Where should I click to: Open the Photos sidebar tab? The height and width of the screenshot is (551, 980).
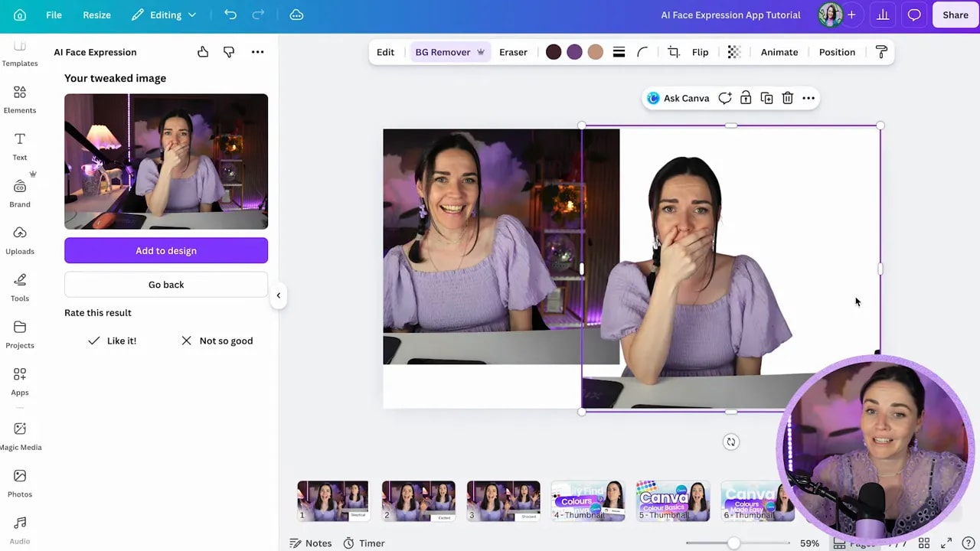point(20,483)
